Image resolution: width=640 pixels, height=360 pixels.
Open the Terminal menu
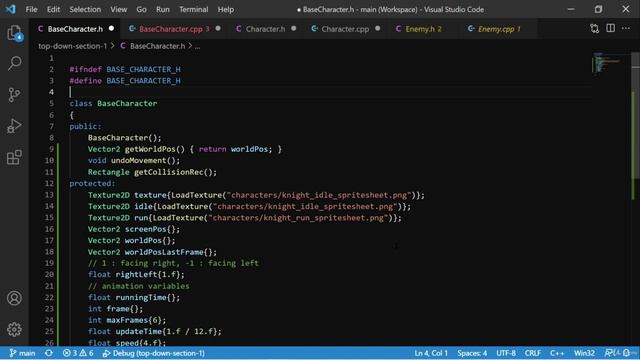coord(193,9)
